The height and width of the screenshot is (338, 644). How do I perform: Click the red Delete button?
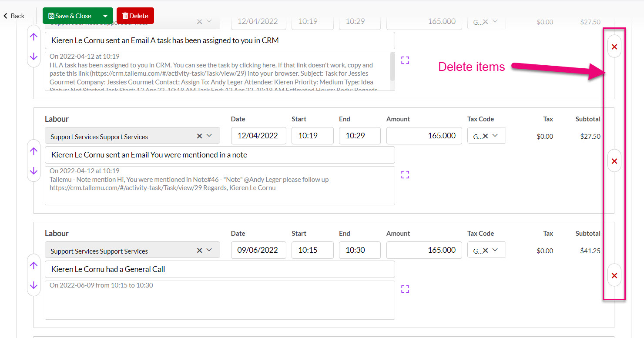tap(135, 16)
